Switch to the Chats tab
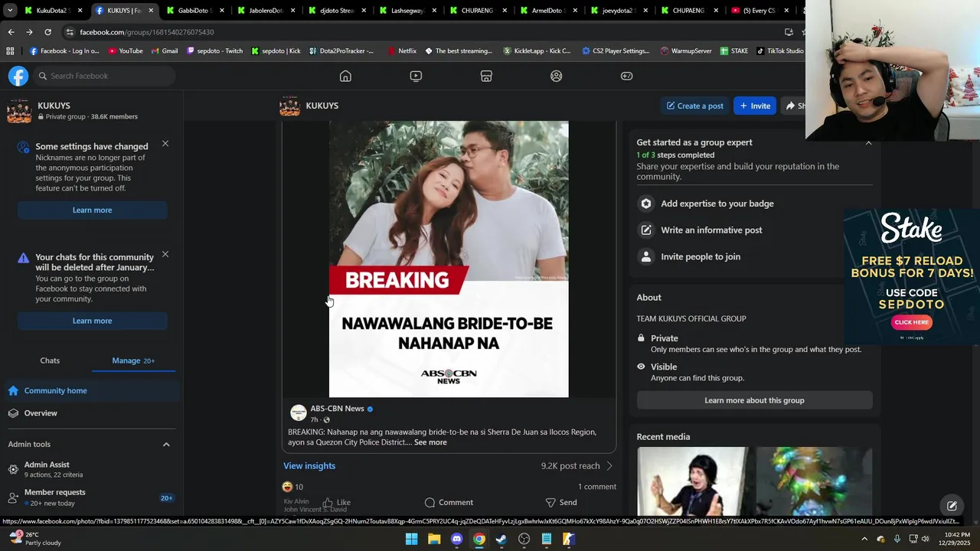980x551 pixels. point(50,360)
